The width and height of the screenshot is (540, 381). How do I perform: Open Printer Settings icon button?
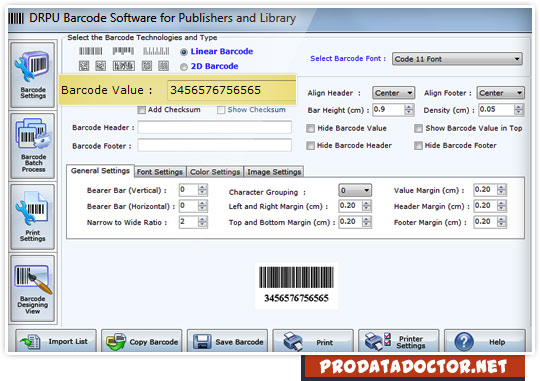tap(399, 341)
